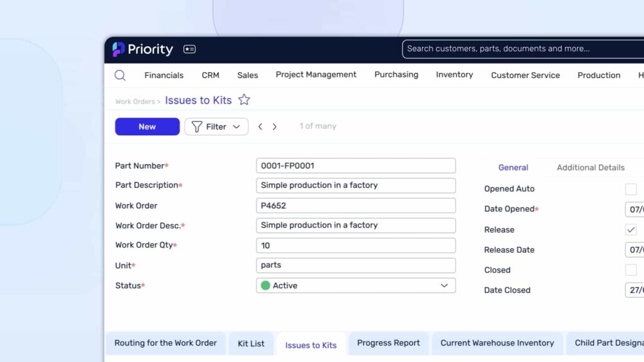This screenshot has width=644, height=362.
Task: Click the Date Opened field
Action: click(635, 209)
